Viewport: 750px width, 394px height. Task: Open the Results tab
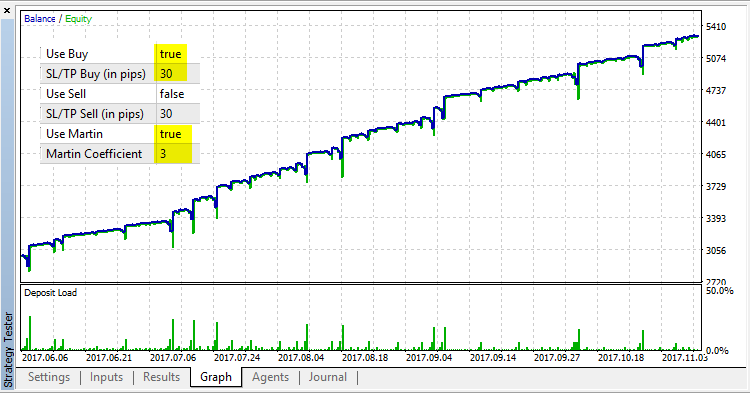(161, 377)
